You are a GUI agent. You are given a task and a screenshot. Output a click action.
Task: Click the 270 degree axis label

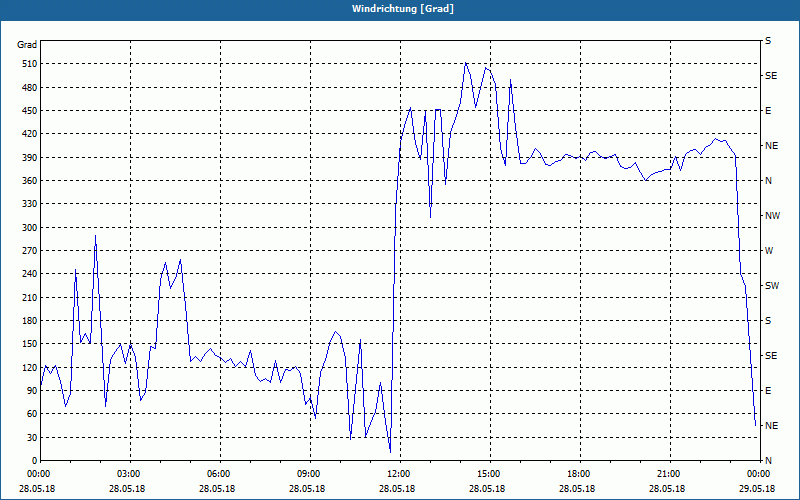(x=29, y=251)
